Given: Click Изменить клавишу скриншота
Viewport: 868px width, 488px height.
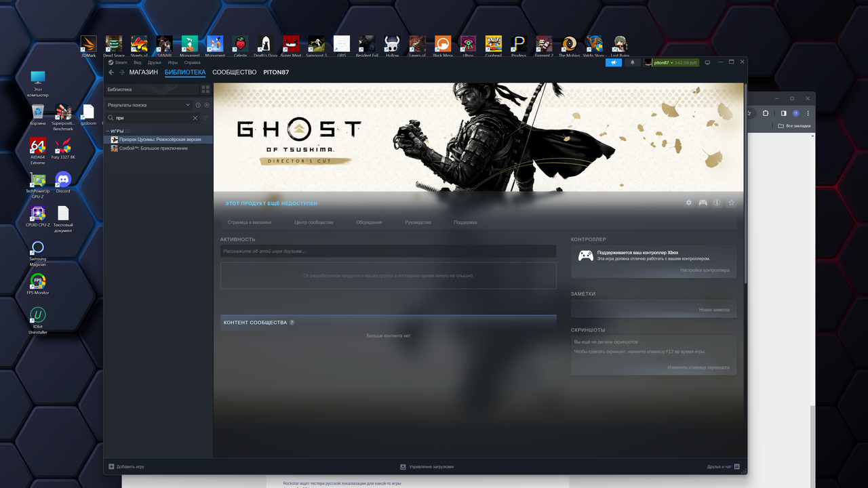Looking at the screenshot, I should (x=698, y=367).
